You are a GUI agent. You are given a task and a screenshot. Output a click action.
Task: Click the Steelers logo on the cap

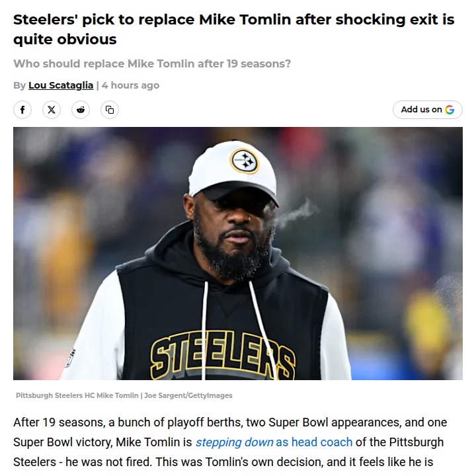point(244,161)
